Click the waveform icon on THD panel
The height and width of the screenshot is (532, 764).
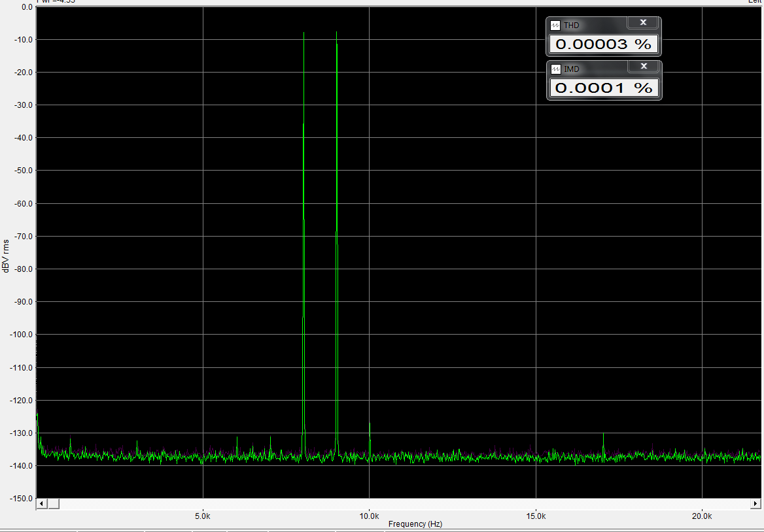pyautogui.click(x=555, y=25)
